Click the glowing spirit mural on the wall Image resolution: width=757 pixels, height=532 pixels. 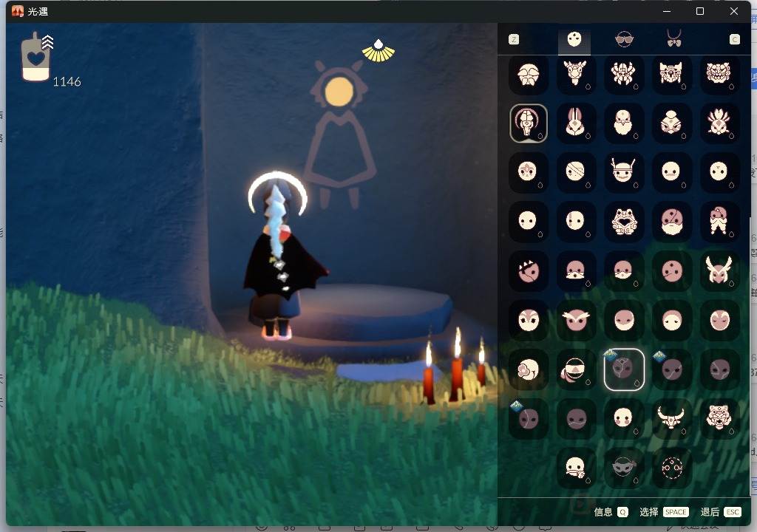[340, 133]
